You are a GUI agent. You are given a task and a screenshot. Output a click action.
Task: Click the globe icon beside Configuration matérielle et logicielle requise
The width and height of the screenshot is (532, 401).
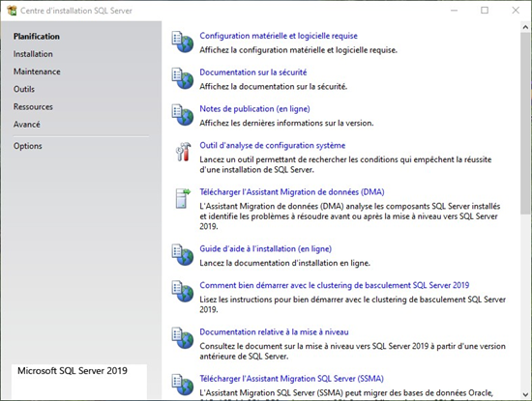(183, 42)
